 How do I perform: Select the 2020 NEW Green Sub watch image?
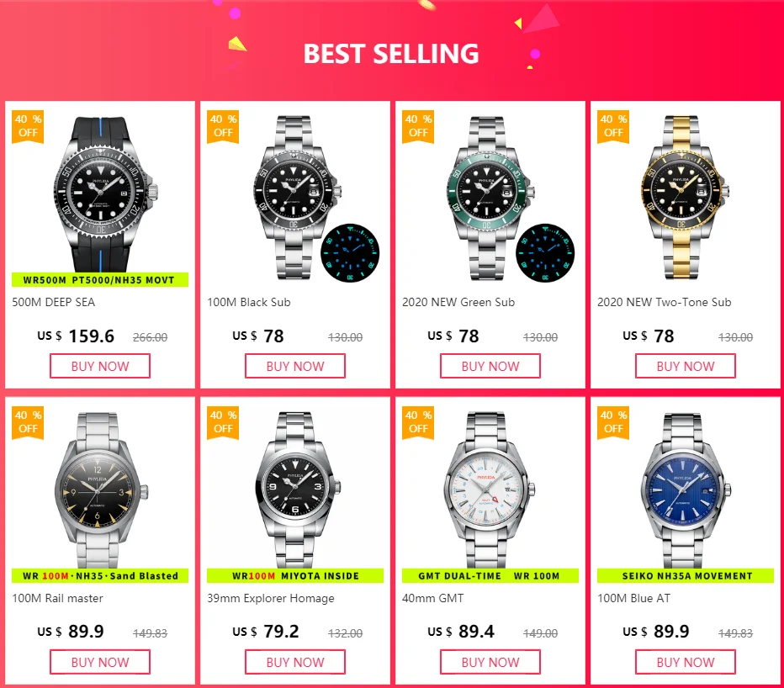click(490, 196)
